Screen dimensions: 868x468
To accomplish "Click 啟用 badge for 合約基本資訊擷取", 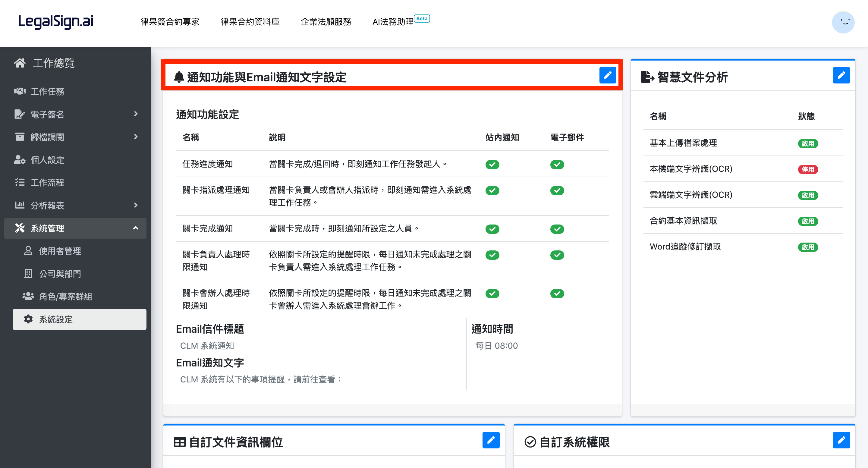I will click(808, 221).
